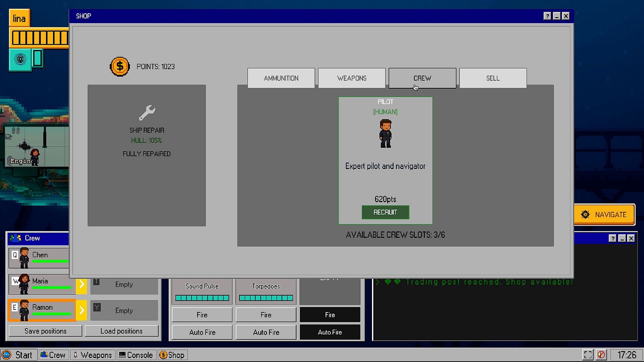Image resolution: width=644 pixels, height=362 pixels.
Task: Click the shop window help question mark
Action: coord(547,16)
